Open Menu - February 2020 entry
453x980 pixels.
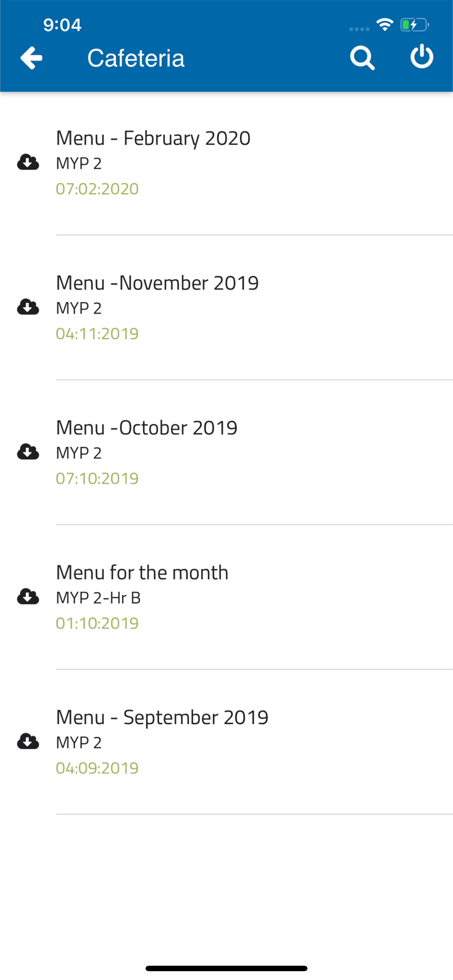pyautogui.click(x=153, y=138)
